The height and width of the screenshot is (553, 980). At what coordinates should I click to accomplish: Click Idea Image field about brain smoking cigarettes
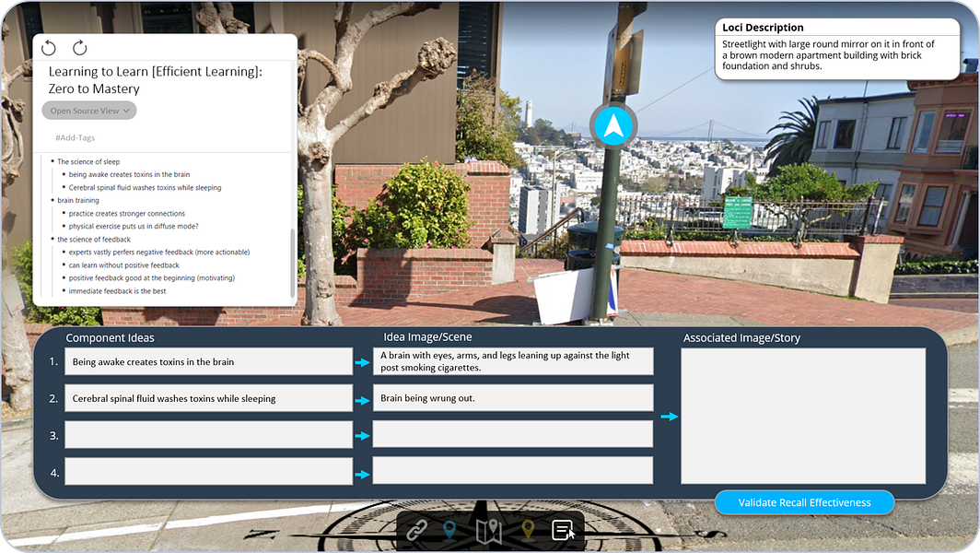[513, 361]
